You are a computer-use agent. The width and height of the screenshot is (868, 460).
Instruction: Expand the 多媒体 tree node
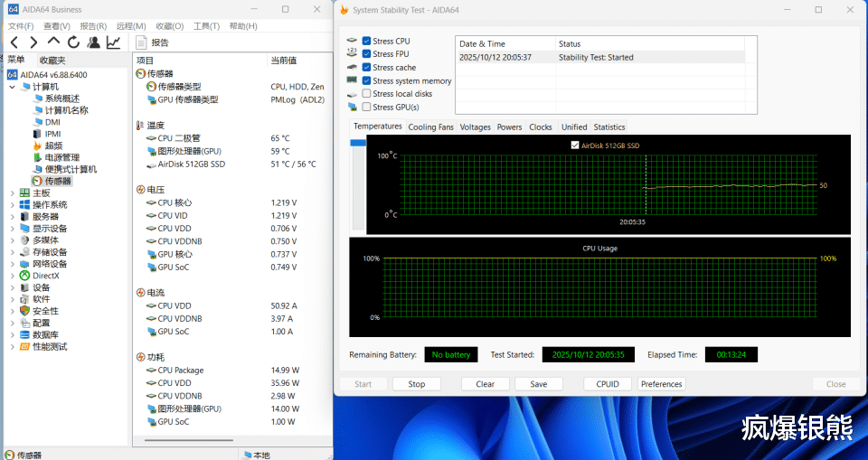coord(12,240)
